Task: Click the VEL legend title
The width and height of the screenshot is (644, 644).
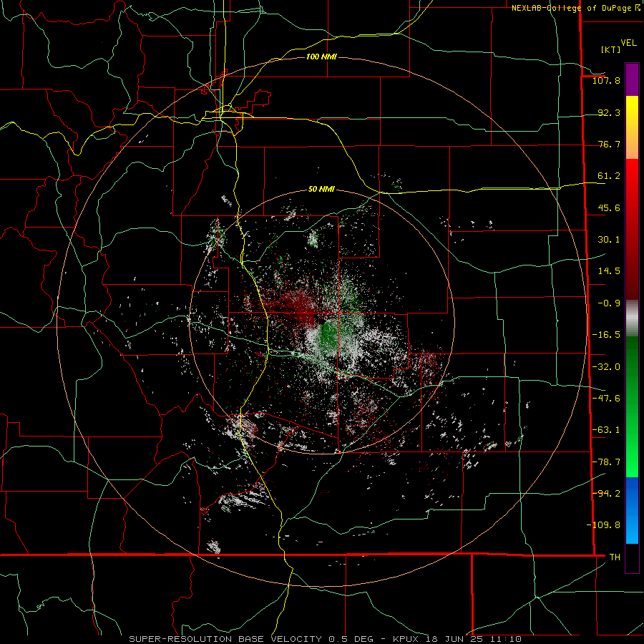Action: click(x=628, y=43)
